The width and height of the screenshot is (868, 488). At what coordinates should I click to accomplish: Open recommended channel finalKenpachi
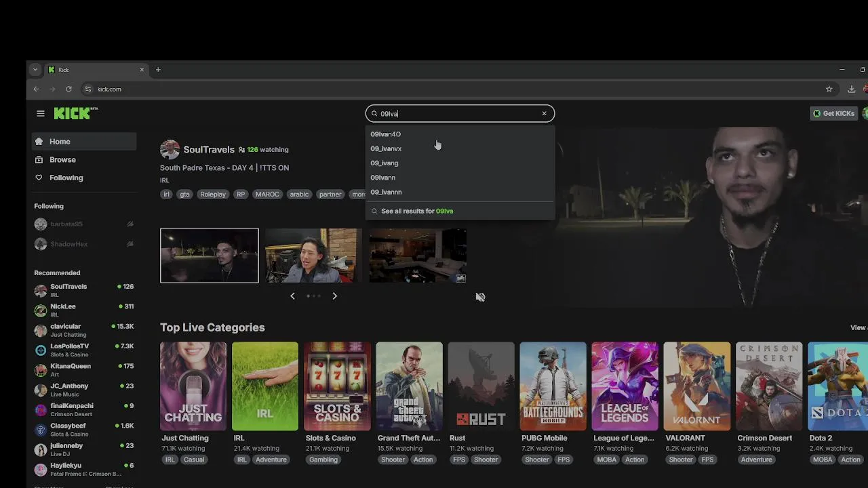pos(84,409)
